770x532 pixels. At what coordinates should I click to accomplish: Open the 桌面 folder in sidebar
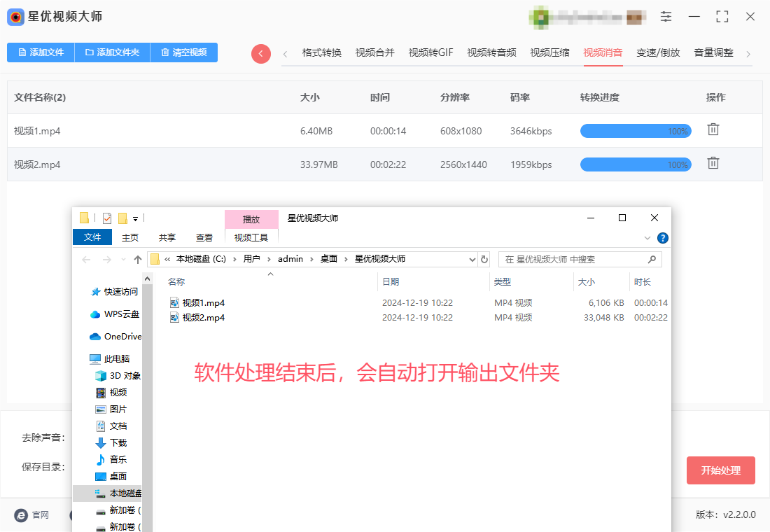[x=111, y=477]
